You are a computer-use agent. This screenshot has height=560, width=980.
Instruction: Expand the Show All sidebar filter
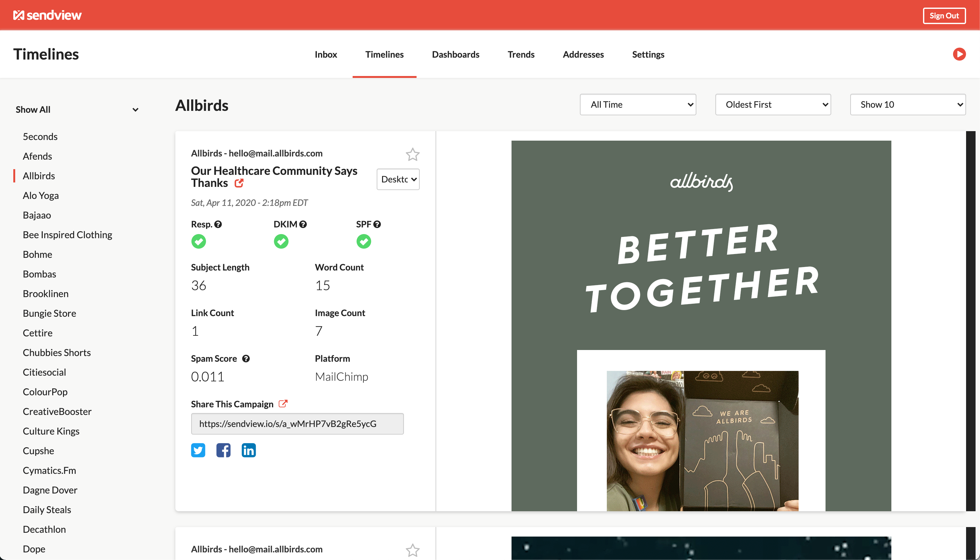[77, 110]
